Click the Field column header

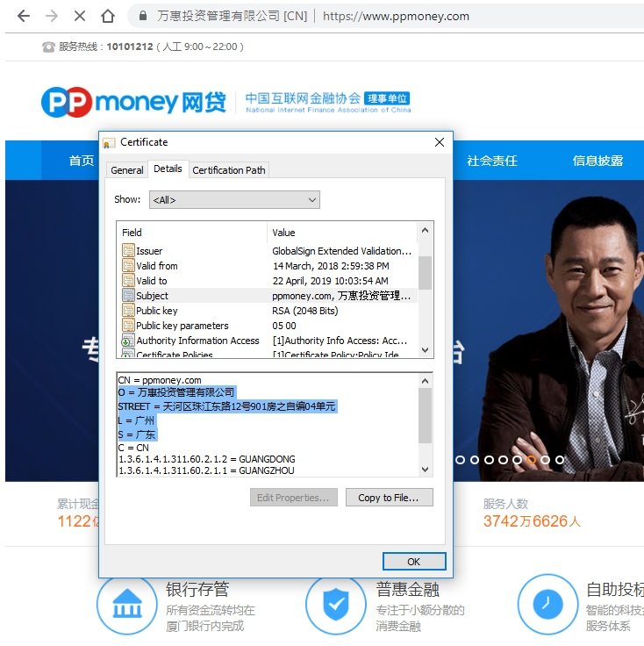[x=132, y=233]
